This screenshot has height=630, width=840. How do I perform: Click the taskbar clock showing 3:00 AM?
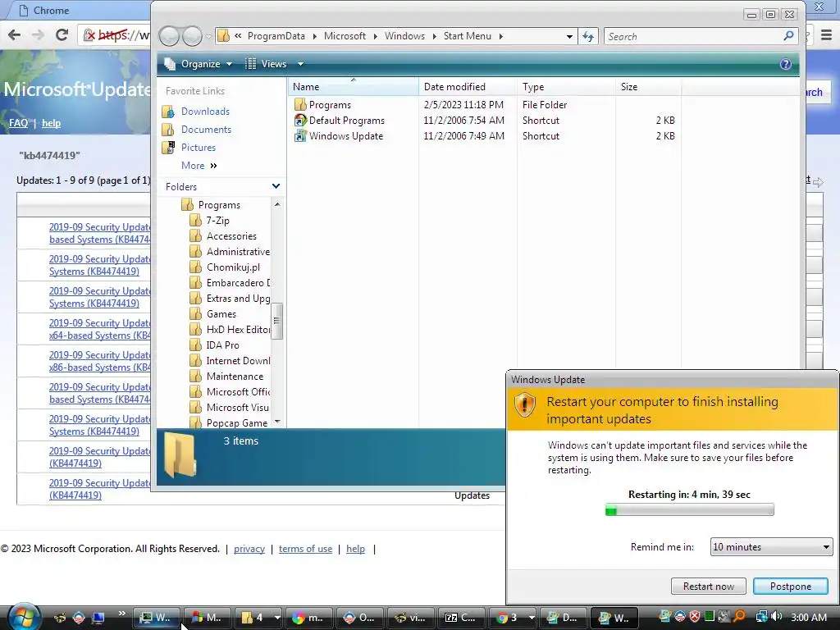[808, 618]
